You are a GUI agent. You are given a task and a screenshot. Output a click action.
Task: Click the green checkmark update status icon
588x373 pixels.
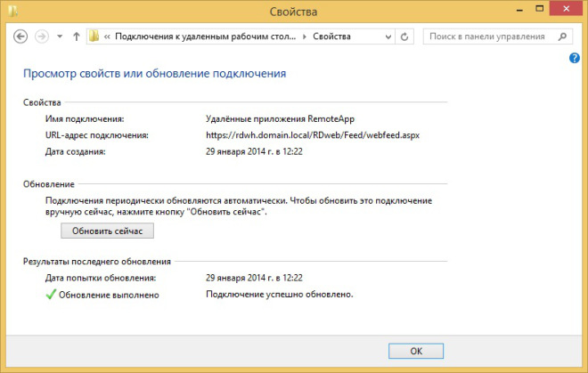tap(50, 294)
